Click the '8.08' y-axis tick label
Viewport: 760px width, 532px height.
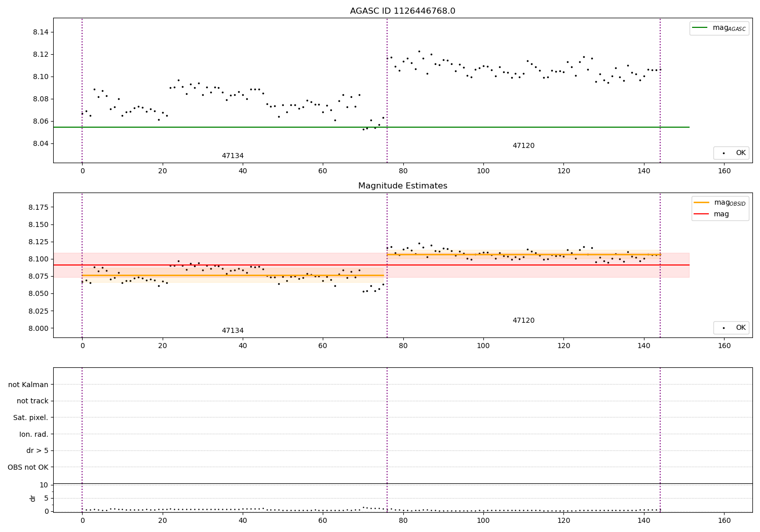point(41,99)
